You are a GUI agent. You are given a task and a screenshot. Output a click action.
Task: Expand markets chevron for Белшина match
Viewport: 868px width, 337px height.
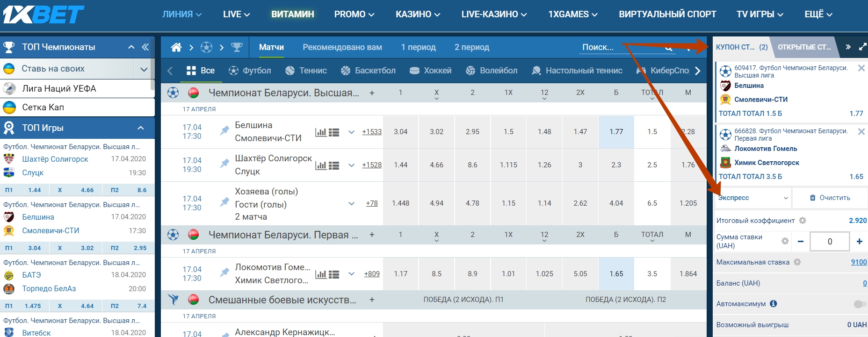coord(351,132)
